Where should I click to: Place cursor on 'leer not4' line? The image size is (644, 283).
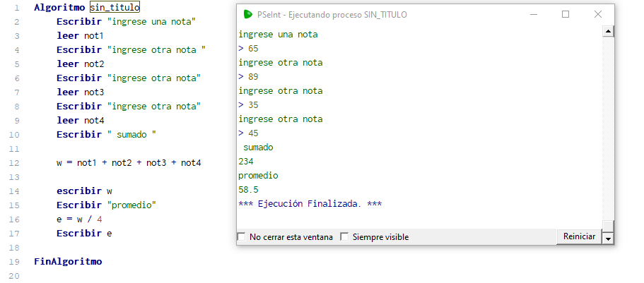pos(81,120)
